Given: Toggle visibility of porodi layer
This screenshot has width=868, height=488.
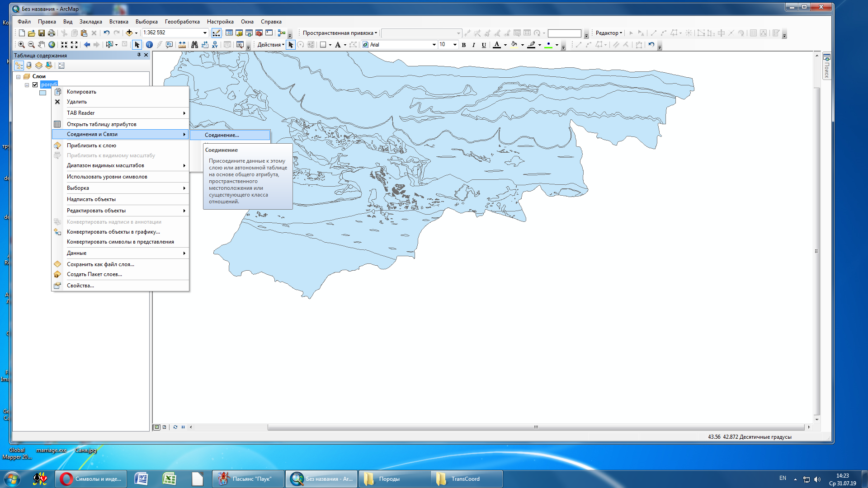Looking at the screenshot, I should (35, 84).
